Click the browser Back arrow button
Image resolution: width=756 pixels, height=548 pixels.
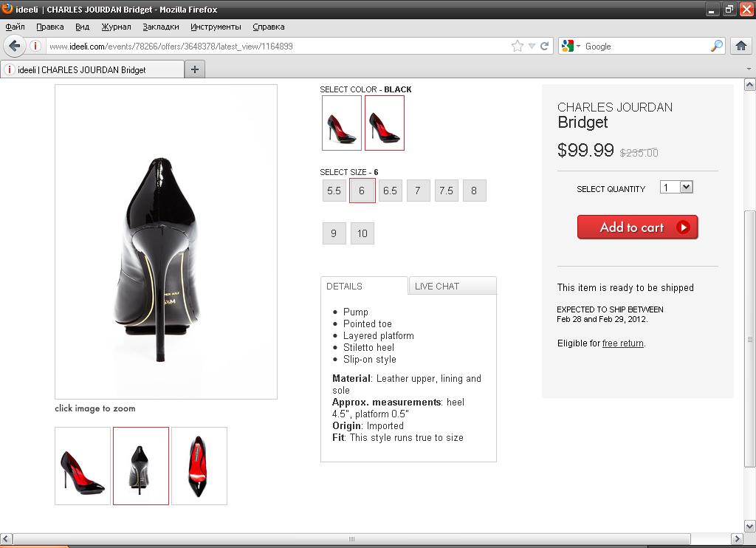click(15, 47)
